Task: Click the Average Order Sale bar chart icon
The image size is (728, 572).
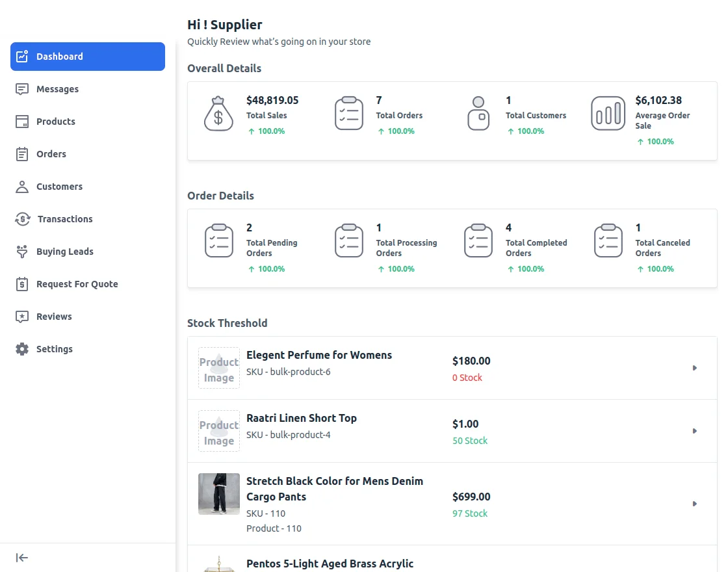Action: point(607,112)
